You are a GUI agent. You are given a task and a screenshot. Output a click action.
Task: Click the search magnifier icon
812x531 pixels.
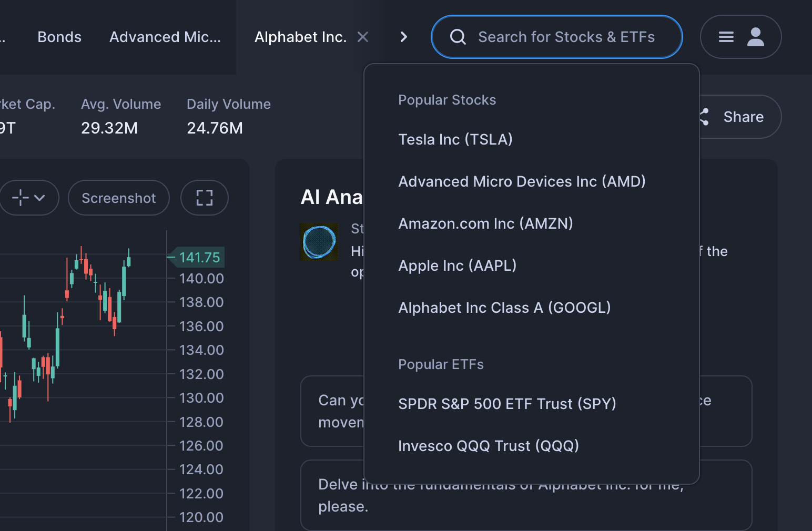[x=458, y=37]
